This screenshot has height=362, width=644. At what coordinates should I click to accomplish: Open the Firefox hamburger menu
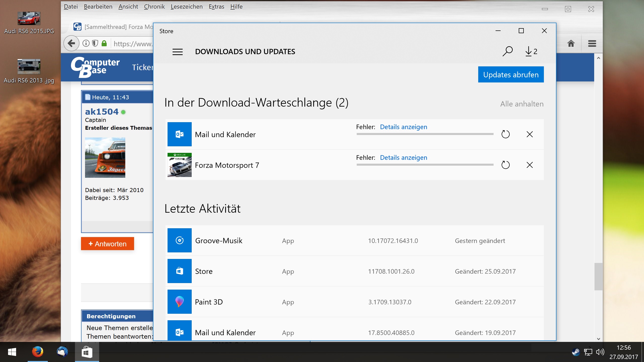coord(592,43)
